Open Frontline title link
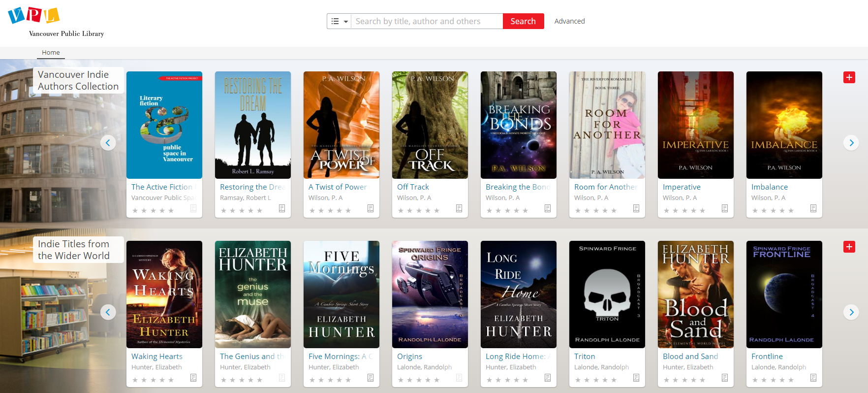 (767, 357)
